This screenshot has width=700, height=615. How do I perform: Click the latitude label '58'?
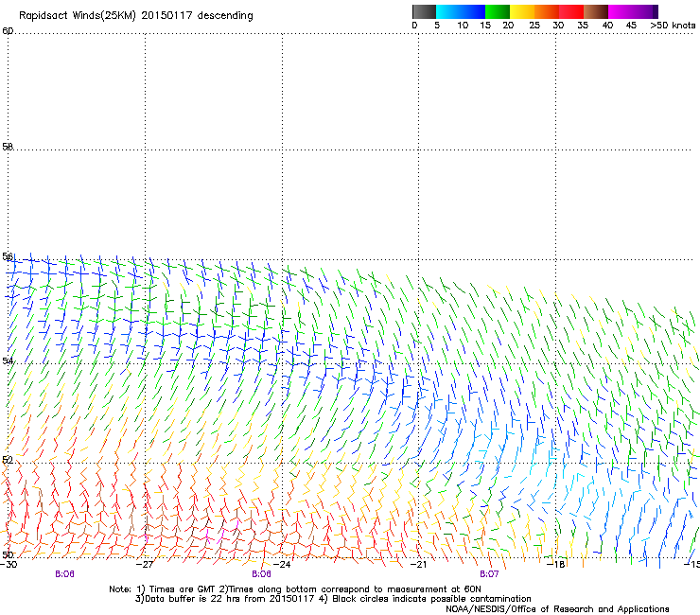point(8,147)
